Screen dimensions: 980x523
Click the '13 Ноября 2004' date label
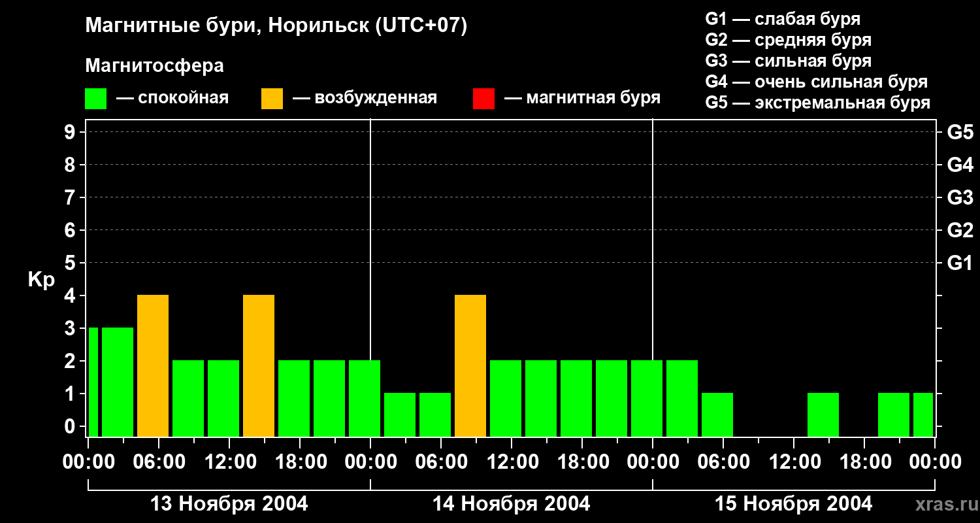pyautogui.click(x=229, y=503)
